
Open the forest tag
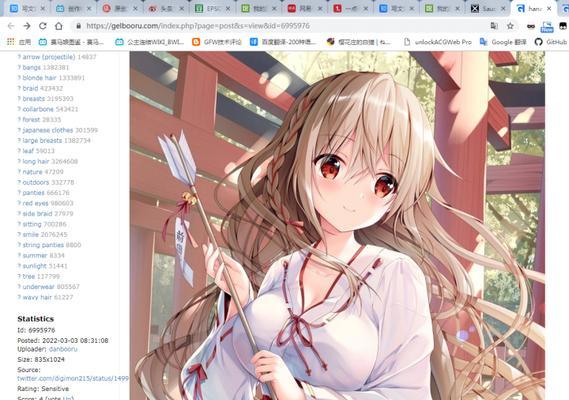coord(31,119)
